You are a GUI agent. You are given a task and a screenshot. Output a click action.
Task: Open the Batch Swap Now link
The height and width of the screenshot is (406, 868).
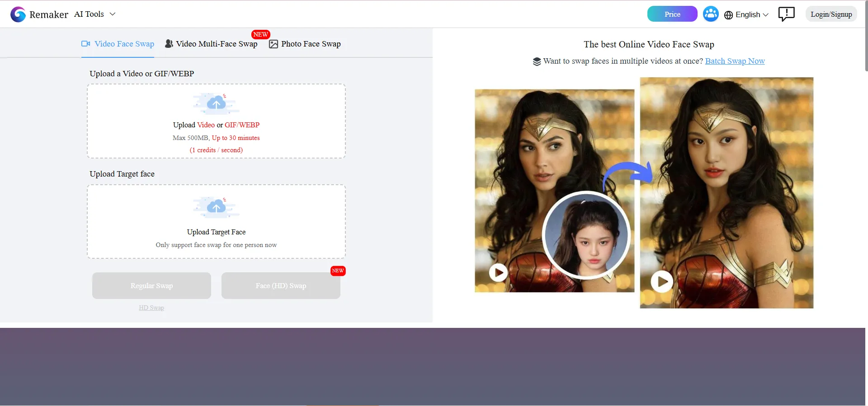pyautogui.click(x=735, y=61)
